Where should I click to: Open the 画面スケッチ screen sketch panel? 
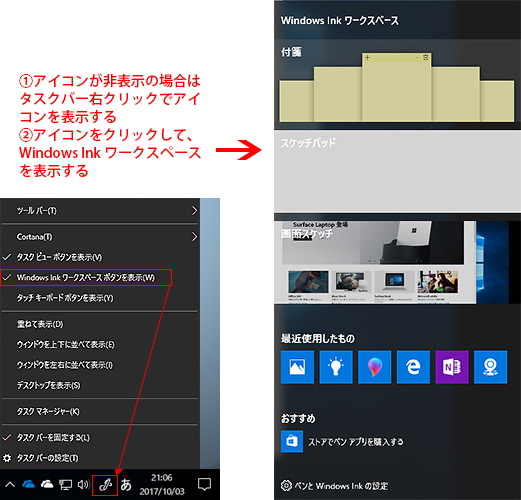coord(397,262)
